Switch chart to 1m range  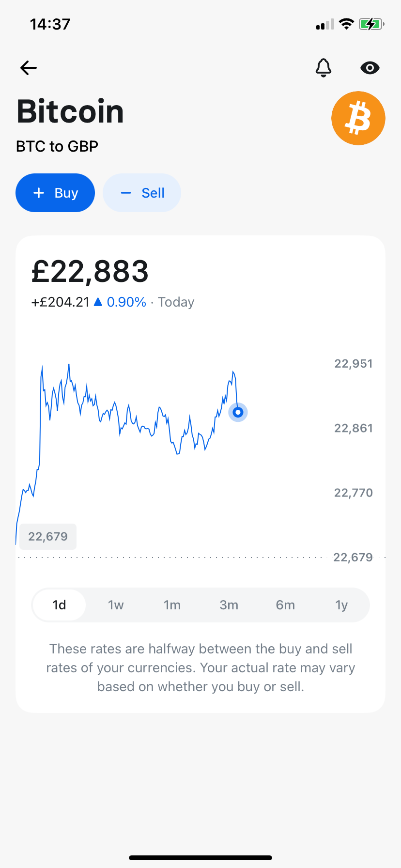pos(172,605)
